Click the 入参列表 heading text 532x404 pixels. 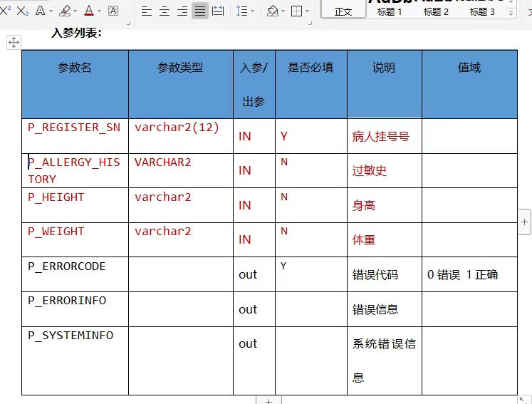(x=77, y=33)
